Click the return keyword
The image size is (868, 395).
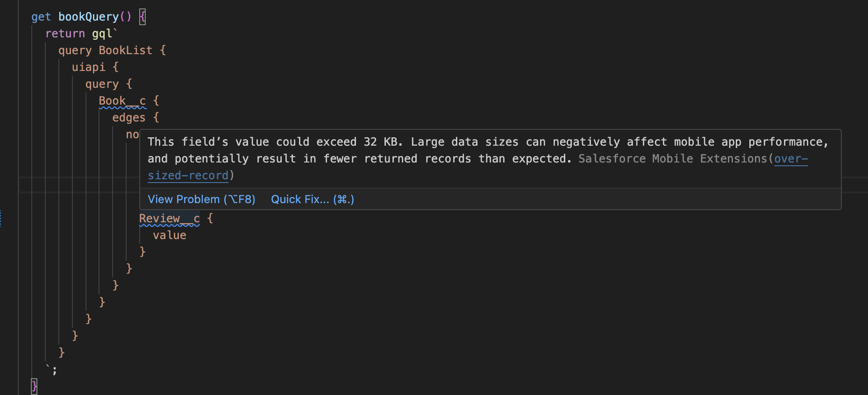(x=65, y=34)
